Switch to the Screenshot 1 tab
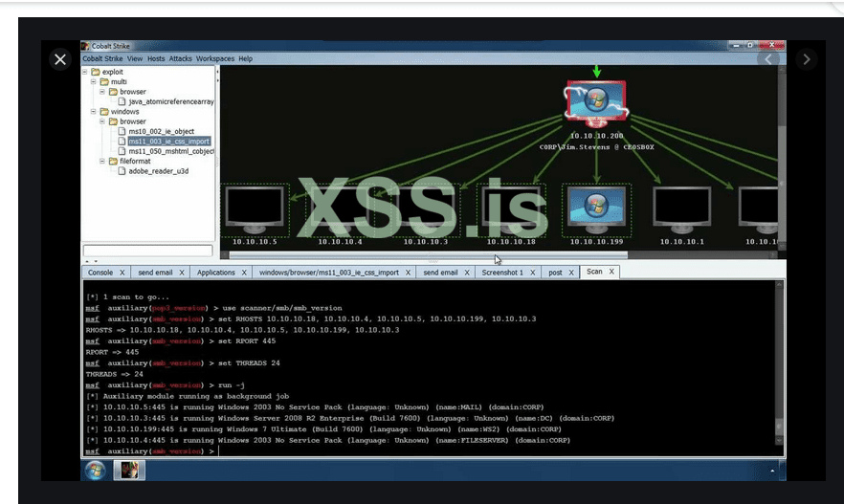This screenshot has width=844, height=504. pos(502,273)
